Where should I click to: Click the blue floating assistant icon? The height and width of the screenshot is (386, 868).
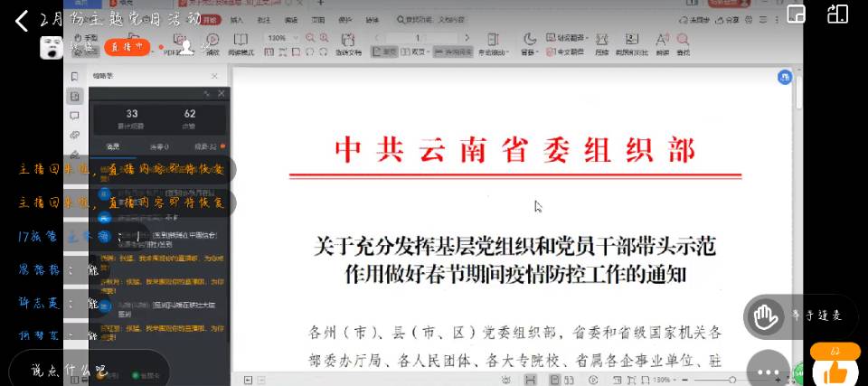pos(785,78)
